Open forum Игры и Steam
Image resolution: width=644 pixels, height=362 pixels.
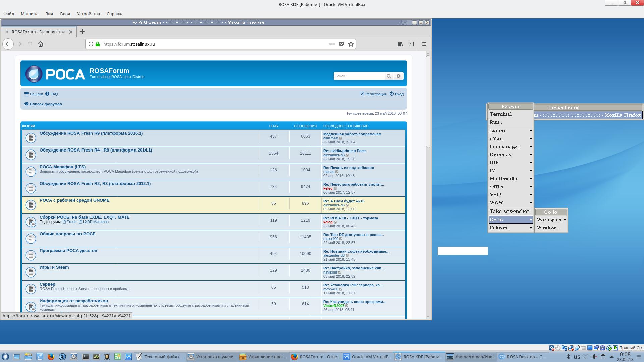coord(54,267)
